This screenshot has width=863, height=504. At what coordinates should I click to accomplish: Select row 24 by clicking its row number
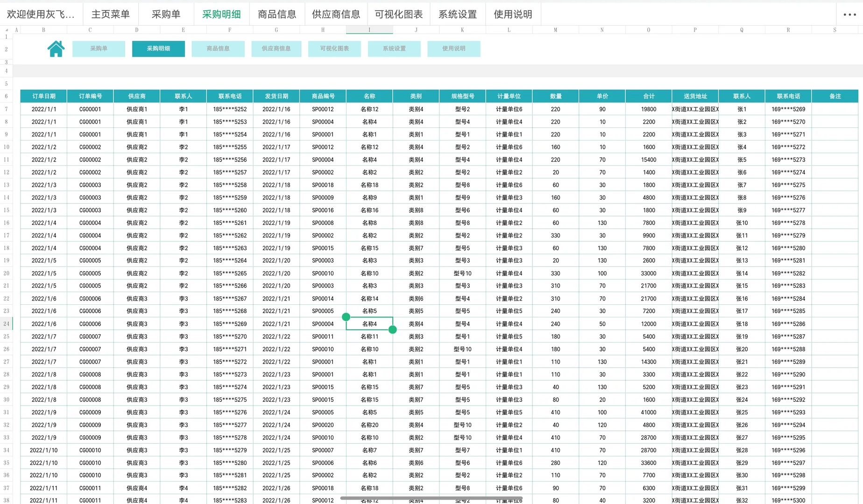pyautogui.click(x=7, y=323)
